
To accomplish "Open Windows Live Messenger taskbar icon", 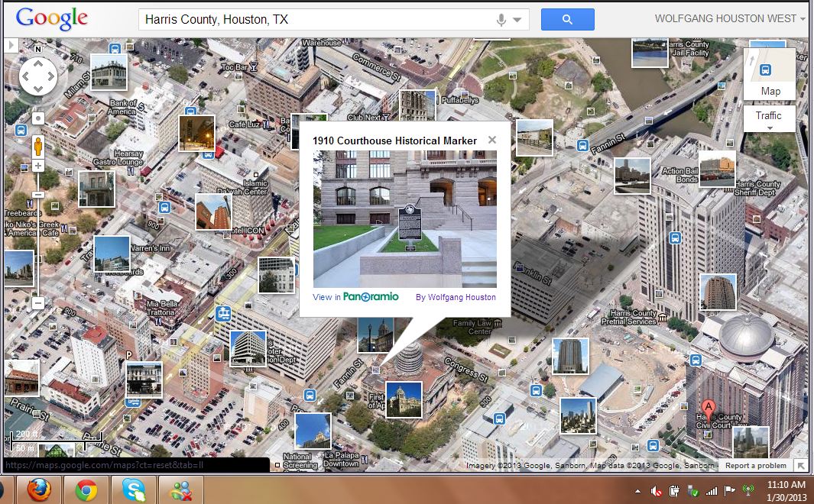I will tap(180, 489).
